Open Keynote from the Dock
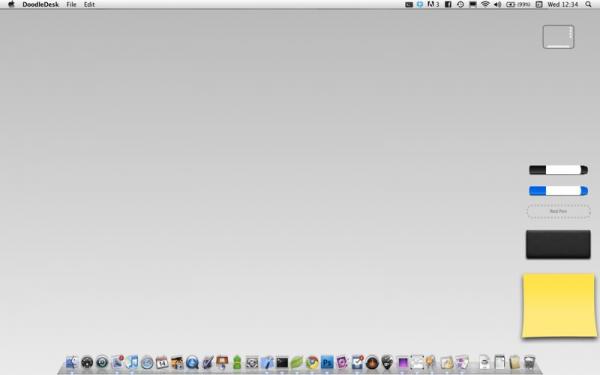Screen dimensions: 600x375 point(222,362)
